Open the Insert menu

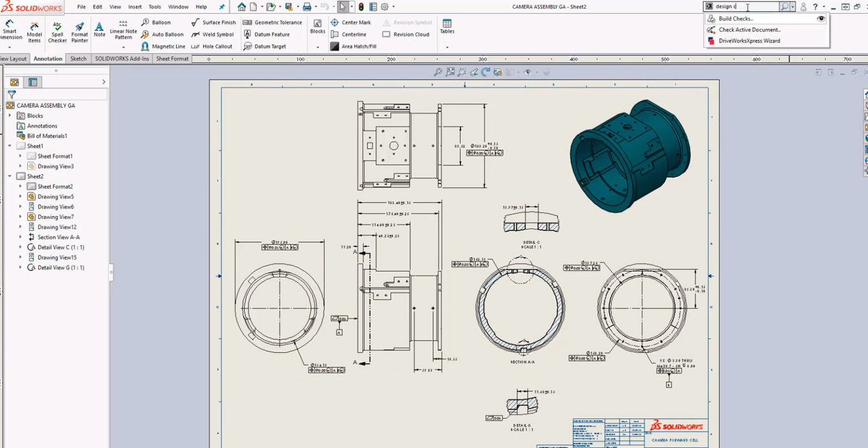(x=134, y=6)
